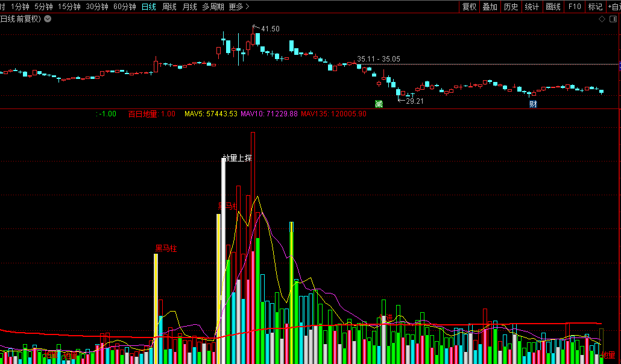The width and height of the screenshot is (621, 364).
Task: Click the 放量上探 label on volume chart
Action: pyautogui.click(x=237, y=158)
